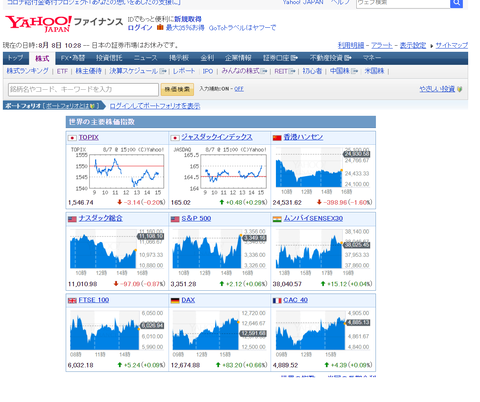Open the 米国株 submenu link
The width and height of the screenshot is (480, 402).
click(374, 71)
